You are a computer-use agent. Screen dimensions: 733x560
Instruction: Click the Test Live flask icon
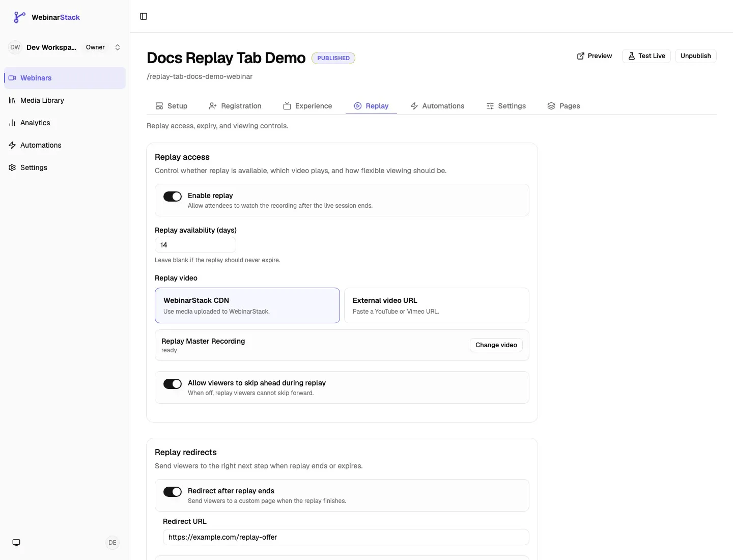click(x=631, y=56)
